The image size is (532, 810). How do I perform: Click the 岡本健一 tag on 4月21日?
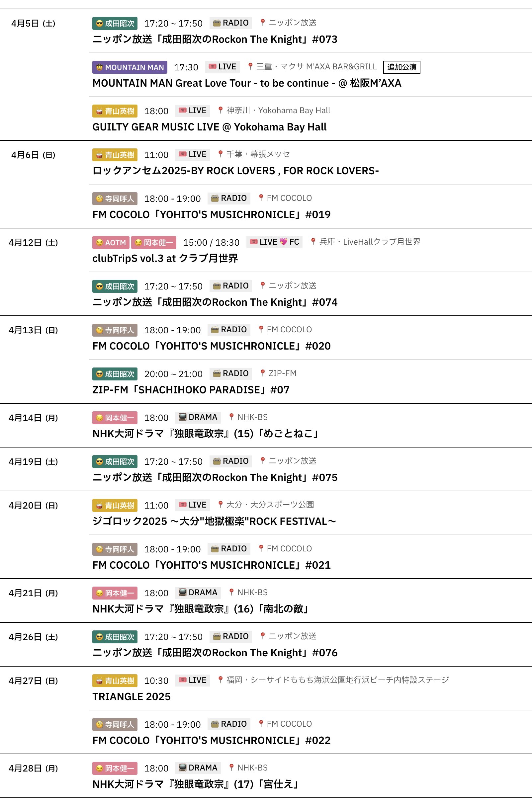(x=115, y=593)
